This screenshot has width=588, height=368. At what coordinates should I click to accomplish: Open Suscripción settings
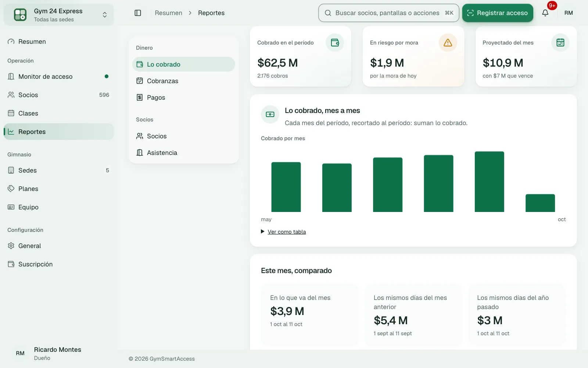pos(59,264)
